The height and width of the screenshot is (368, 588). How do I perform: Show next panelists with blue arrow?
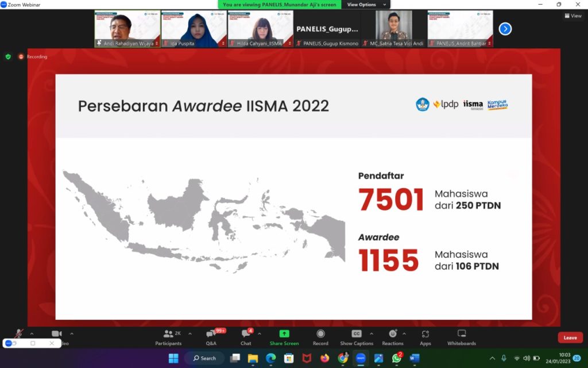click(x=505, y=29)
